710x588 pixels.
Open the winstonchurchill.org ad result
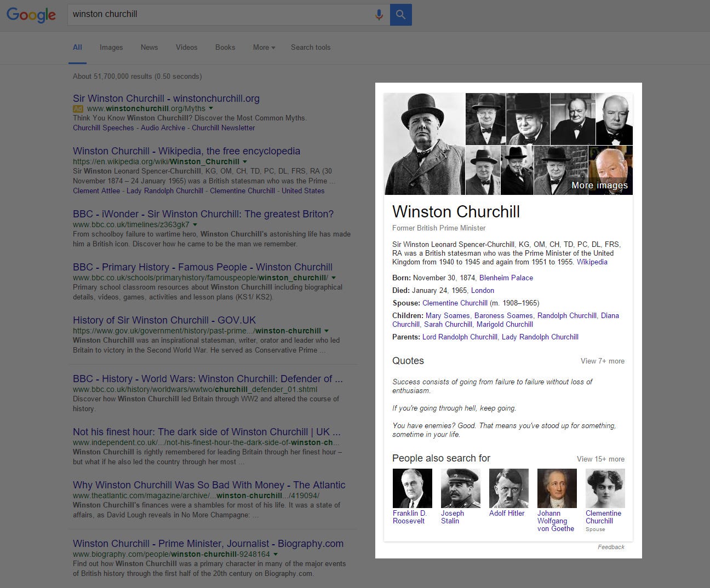166,99
